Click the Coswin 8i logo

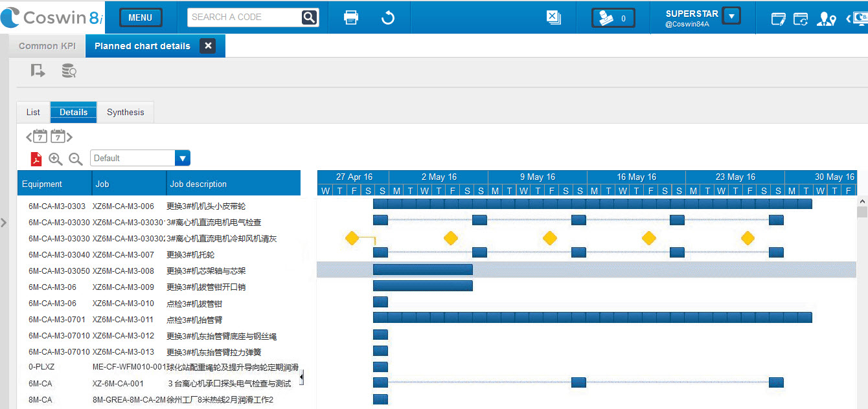pyautogui.click(x=52, y=17)
